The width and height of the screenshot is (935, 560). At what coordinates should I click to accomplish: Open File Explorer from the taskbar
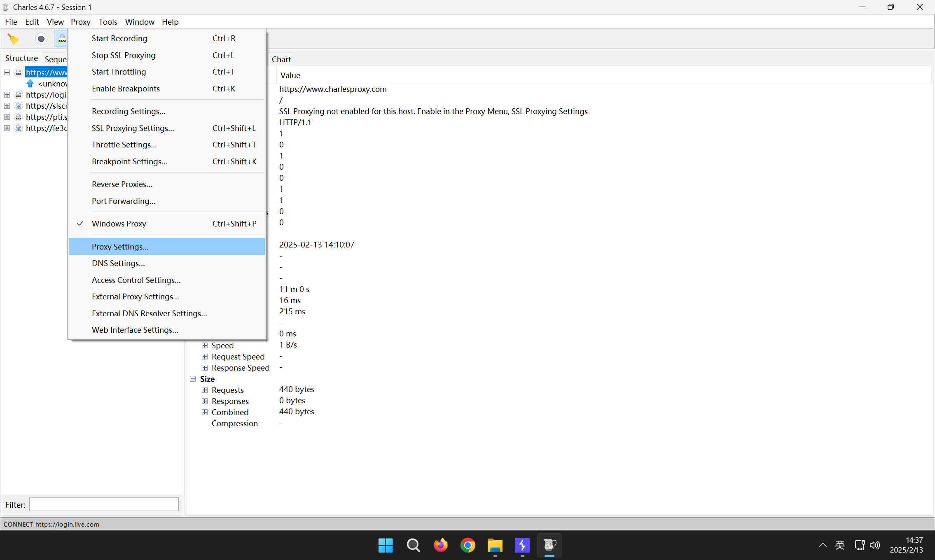tap(495, 545)
